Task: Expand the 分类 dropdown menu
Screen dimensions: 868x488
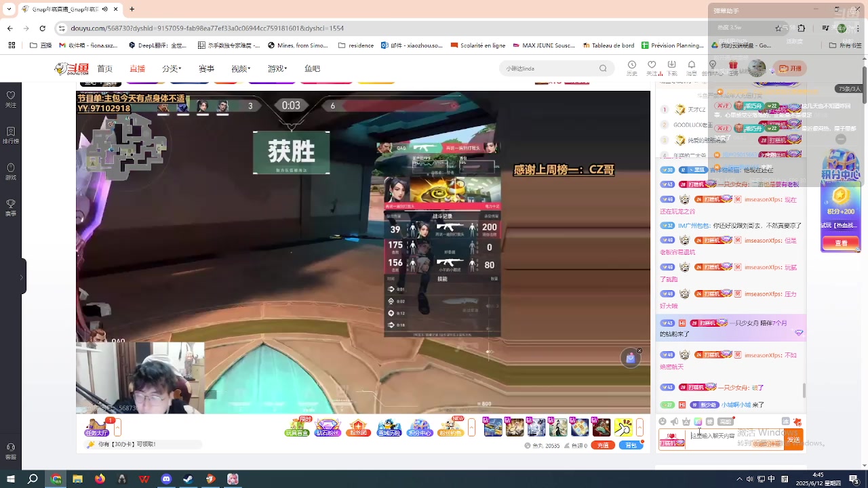Action: 172,68
